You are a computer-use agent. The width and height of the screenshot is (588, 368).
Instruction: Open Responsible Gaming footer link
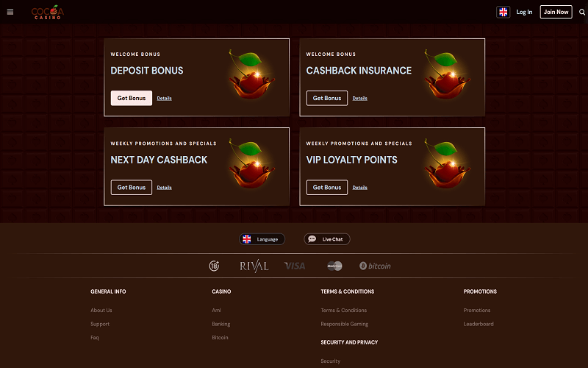344,324
